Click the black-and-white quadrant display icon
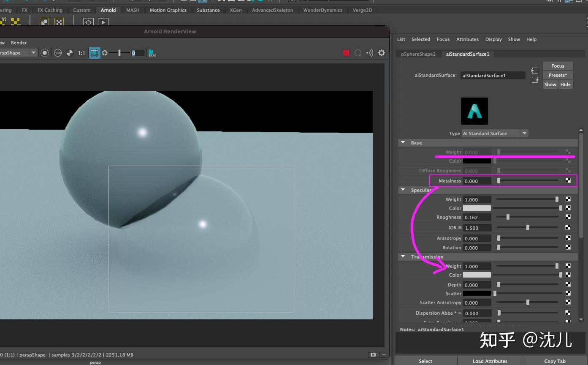Image resolution: width=588 pixels, height=365 pixels. tap(70, 53)
